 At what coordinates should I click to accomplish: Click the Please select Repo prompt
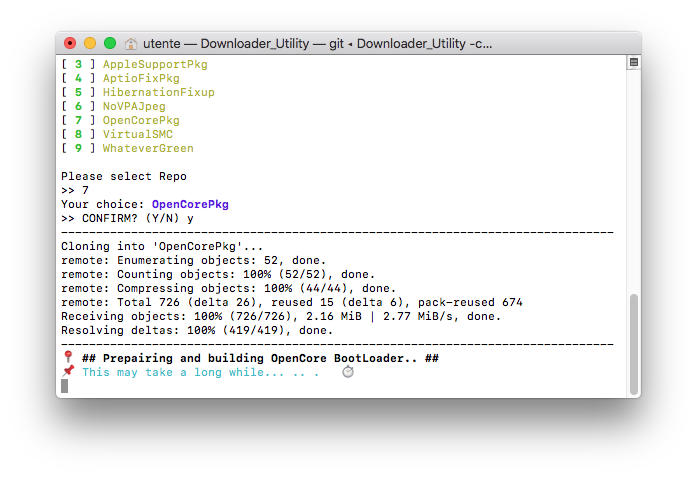(x=124, y=177)
